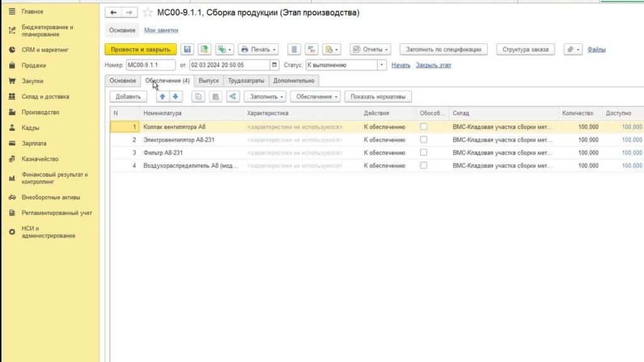
Task: Click the discussion/share icon in table toolbar
Action: tap(233, 96)
